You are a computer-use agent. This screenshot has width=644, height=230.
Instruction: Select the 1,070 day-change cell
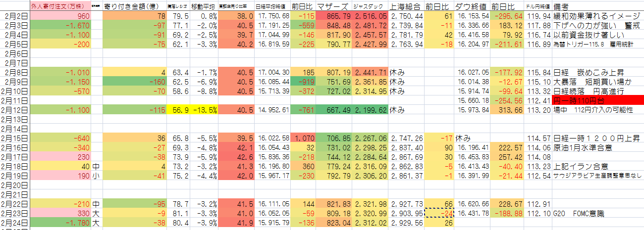pos(303,138)
